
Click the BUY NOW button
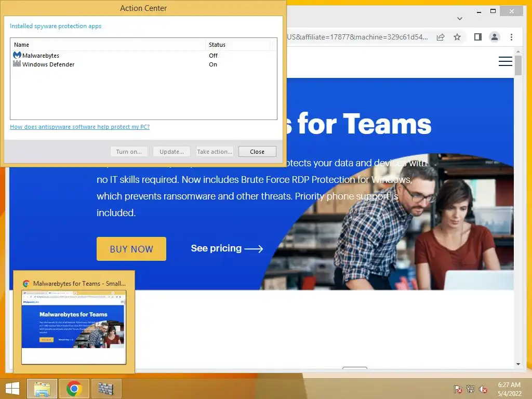[131, 249]
